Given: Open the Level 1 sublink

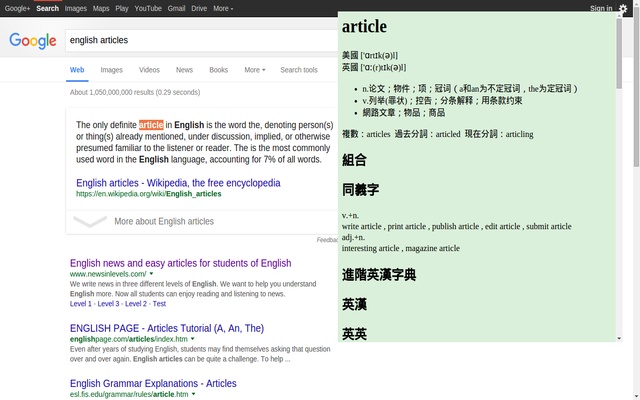Looking at the screenshot, I should click(80, 304).
